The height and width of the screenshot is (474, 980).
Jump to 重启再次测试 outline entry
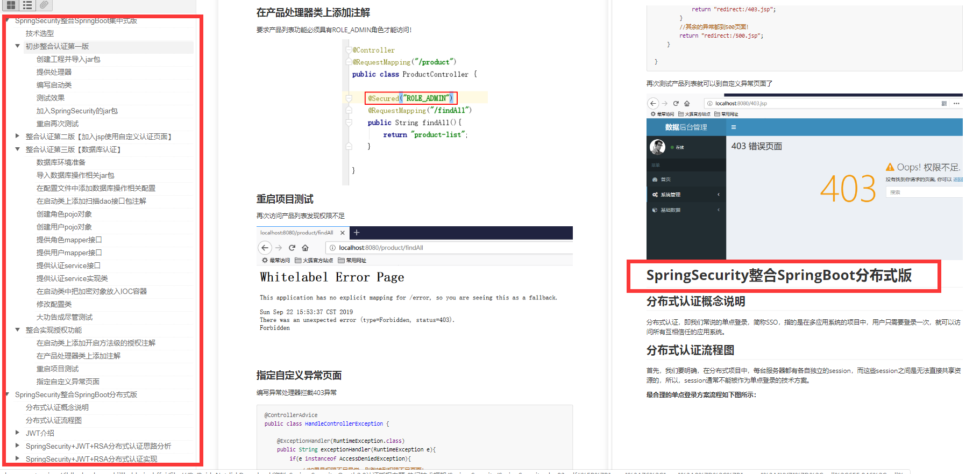pos(58,124)
